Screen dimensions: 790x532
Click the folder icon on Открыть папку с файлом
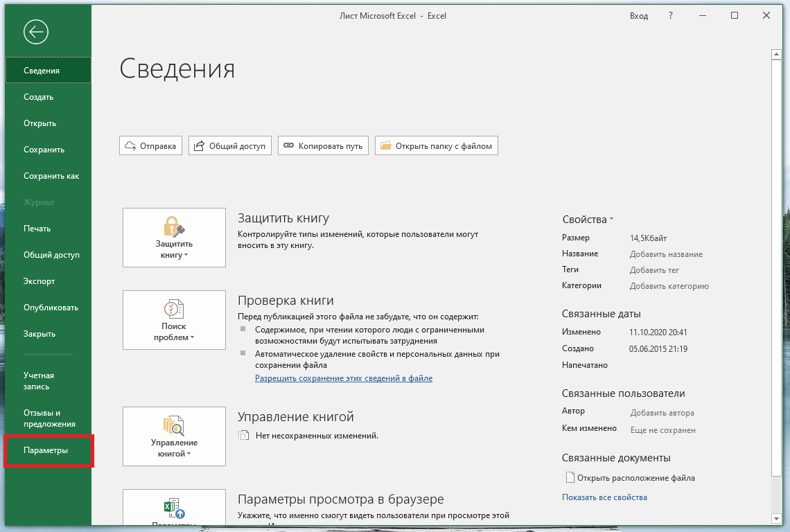click(386, 145)
